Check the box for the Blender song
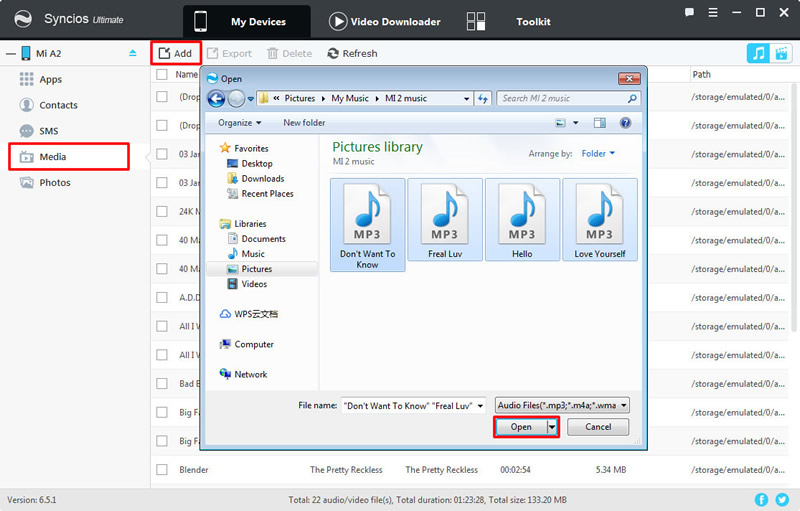 (162, 470)
